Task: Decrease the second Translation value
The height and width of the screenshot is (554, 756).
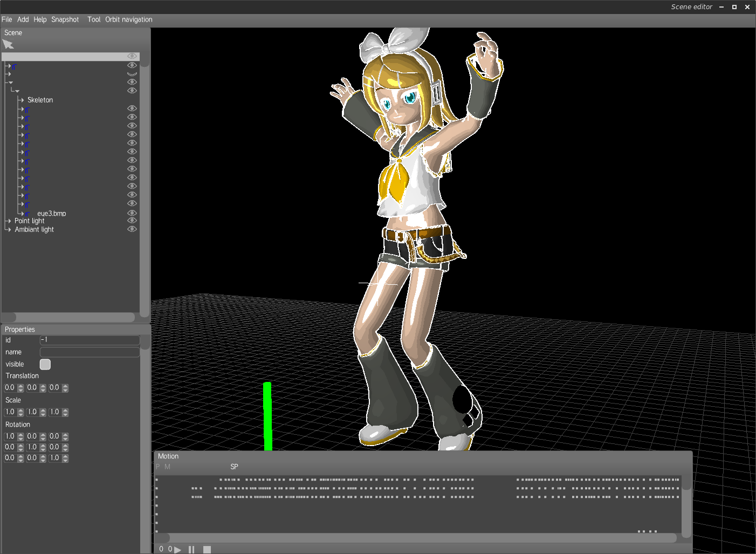Action: point(43,390)
